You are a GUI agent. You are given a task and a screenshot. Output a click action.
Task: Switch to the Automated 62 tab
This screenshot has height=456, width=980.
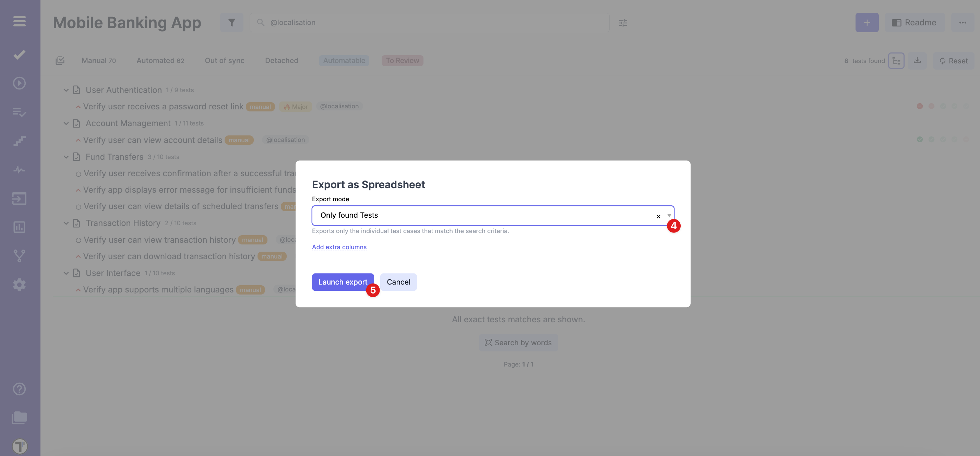[160, 60]
